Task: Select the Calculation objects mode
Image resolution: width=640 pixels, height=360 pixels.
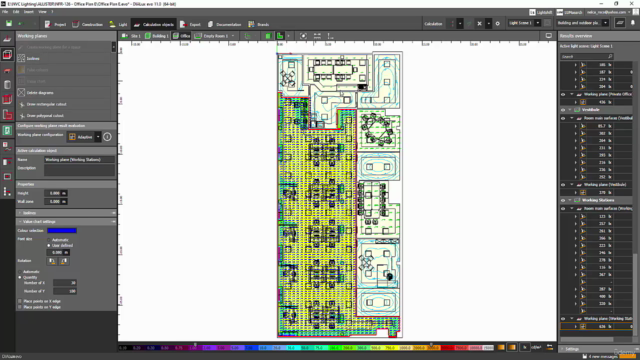Action: [x=153, y=24]
